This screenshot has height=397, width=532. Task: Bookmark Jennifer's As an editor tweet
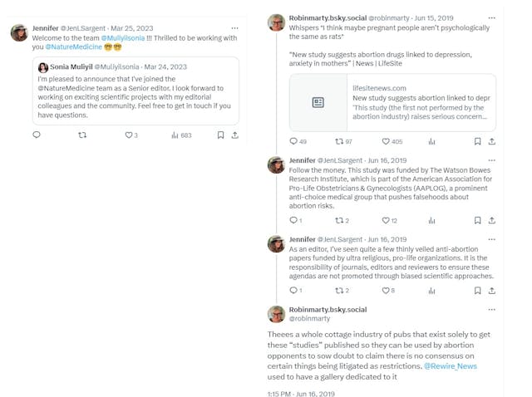477,291
